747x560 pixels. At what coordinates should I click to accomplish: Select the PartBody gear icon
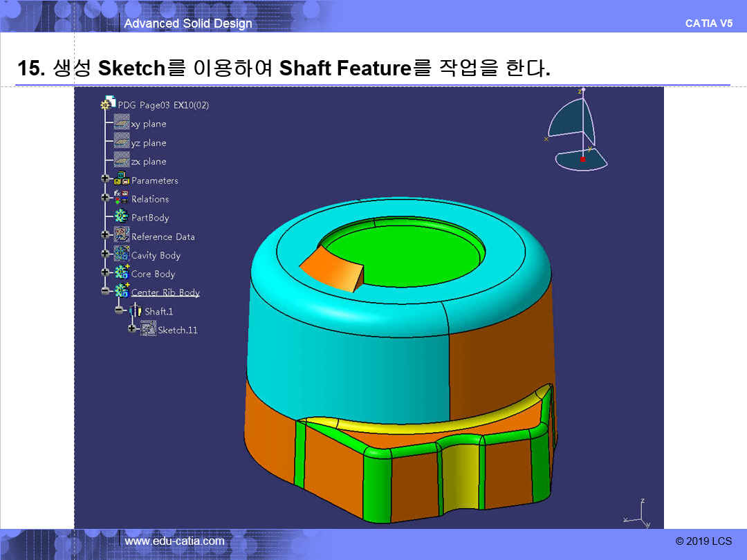122,216
